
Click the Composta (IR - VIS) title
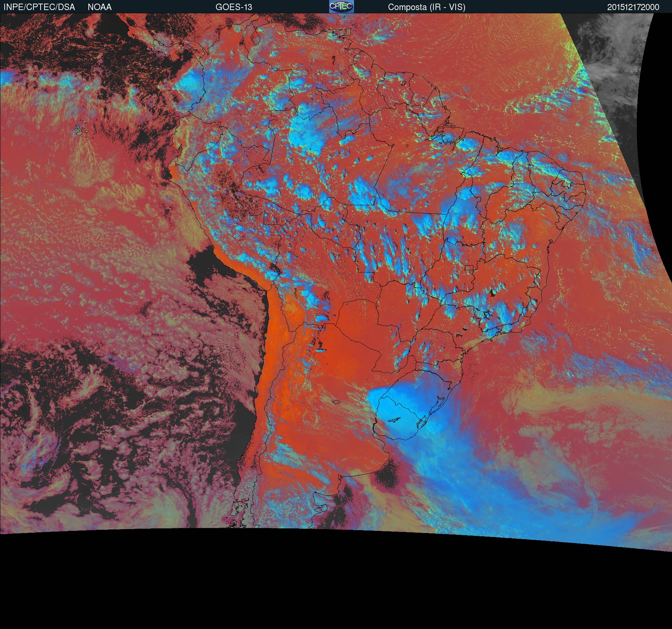(x=427, y=7)
